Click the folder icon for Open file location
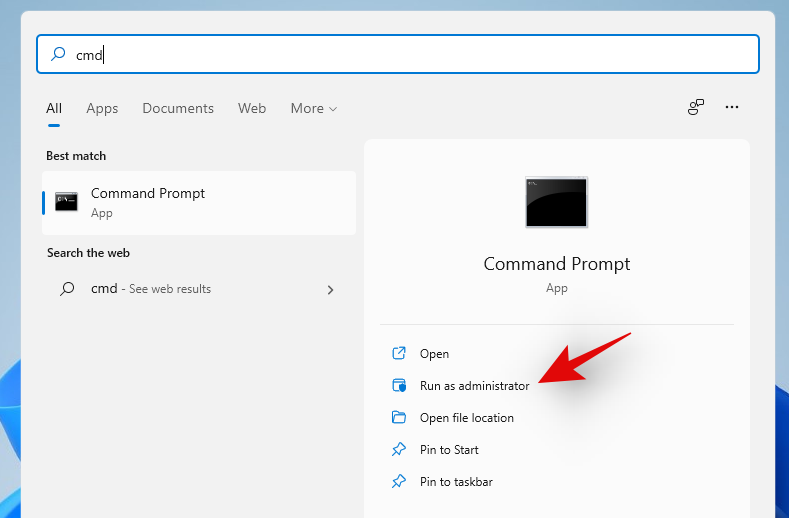Image resolution: width=789 pixels, height=518 pixels. pos(399,418)
